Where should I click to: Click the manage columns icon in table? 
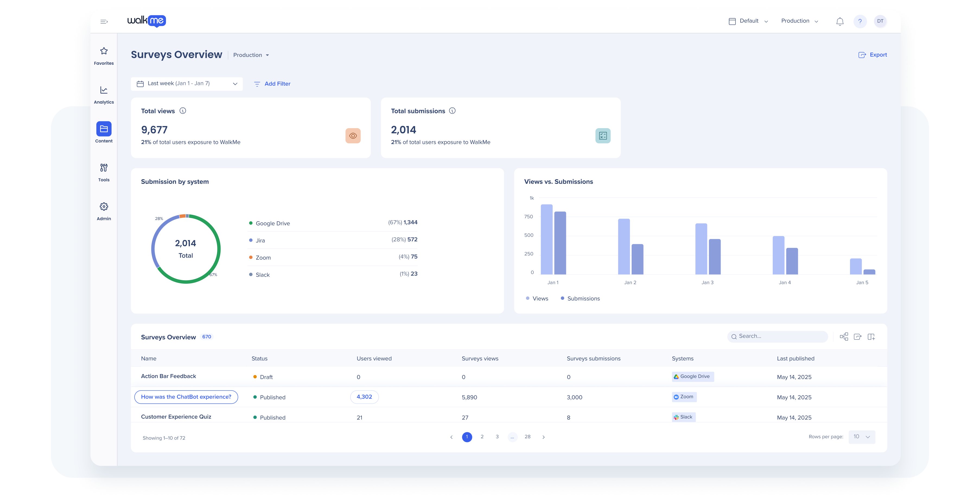click(x=871, y=336)
